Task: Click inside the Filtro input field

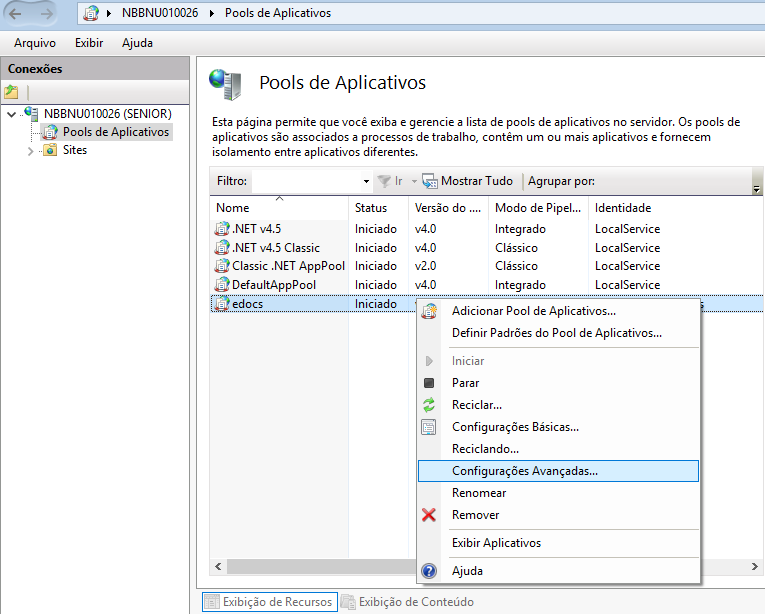Action: click(x=306, y=181)
